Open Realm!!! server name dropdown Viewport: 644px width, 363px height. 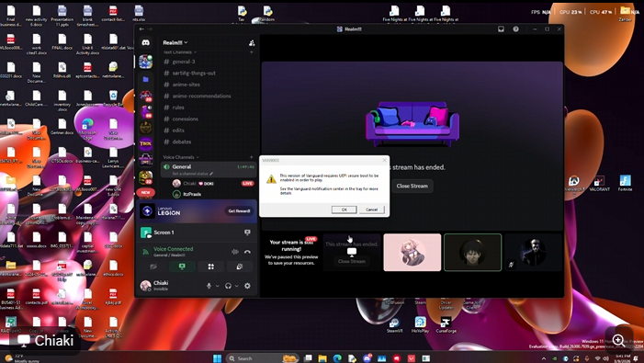[x=175, y=42]
